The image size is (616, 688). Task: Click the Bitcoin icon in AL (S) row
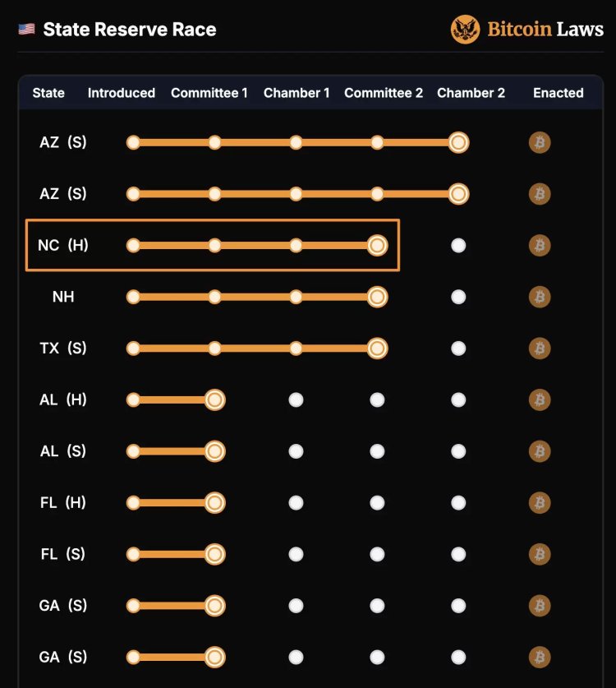(540, 451)
